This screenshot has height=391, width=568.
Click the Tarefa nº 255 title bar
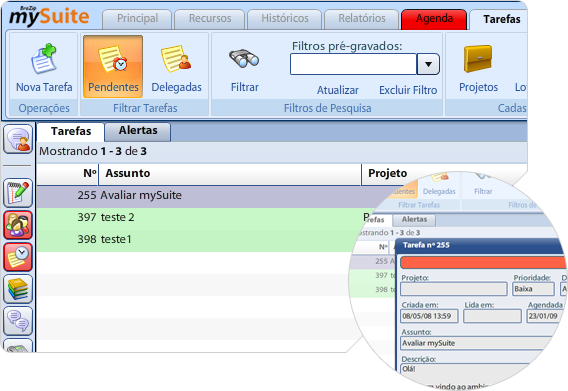pos(480,245)
